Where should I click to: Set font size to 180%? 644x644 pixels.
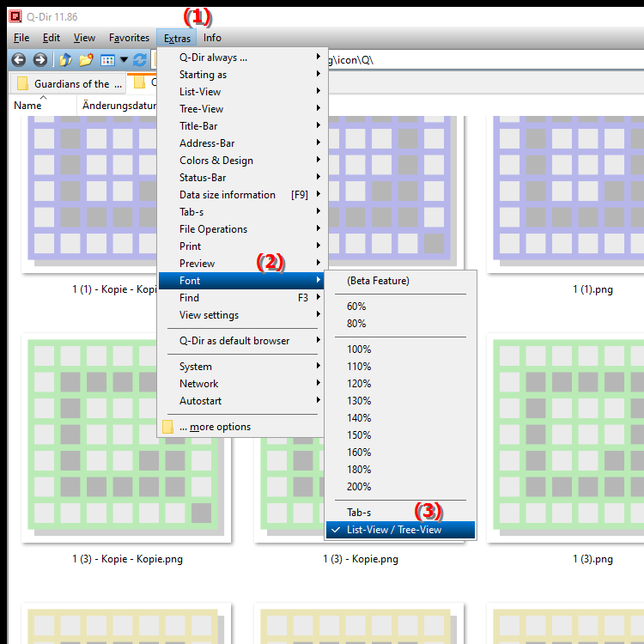[400, 470]
